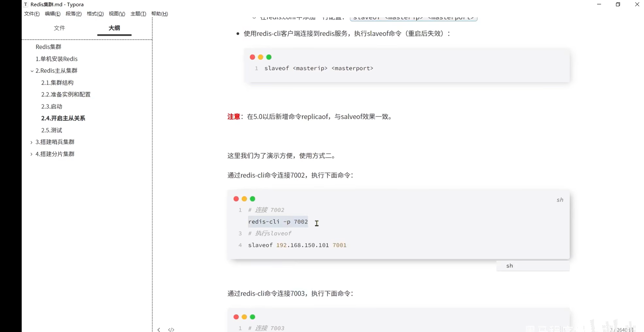Restore down the Typora window
The image size is (644, 332).
618,4
